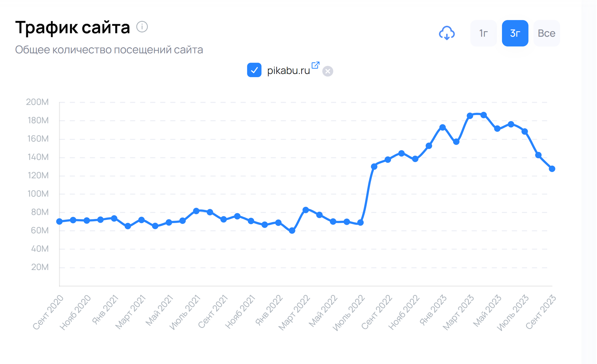Click the Трафик сайта heading
This screenshot has height=364, width=597.
click(x=73, y=27)
